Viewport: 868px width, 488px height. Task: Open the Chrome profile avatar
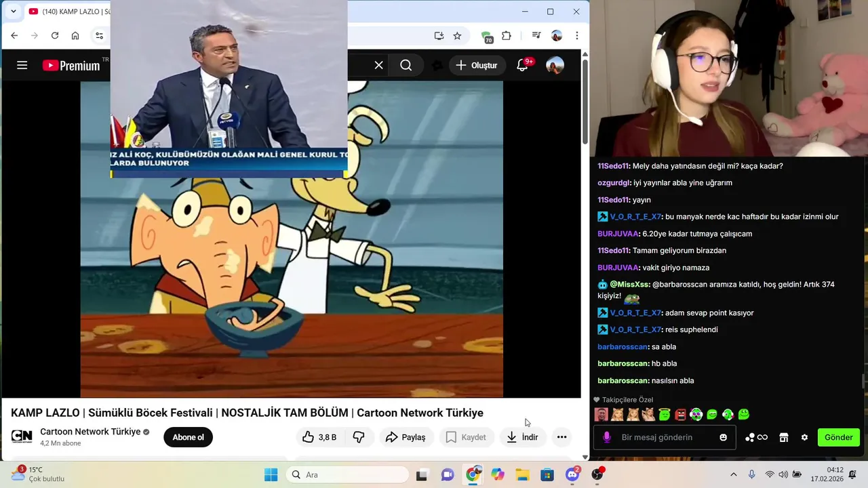click(x=557, y=35)
